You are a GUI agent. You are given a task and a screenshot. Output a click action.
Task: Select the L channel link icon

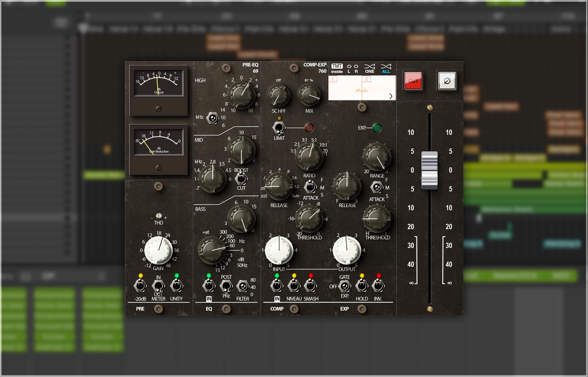349,68
